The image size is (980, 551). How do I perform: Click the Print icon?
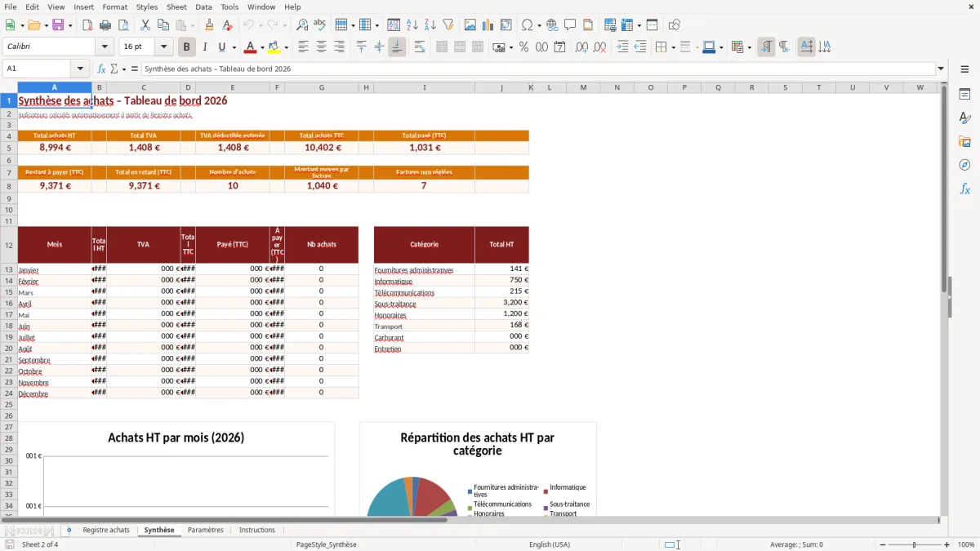105,25
